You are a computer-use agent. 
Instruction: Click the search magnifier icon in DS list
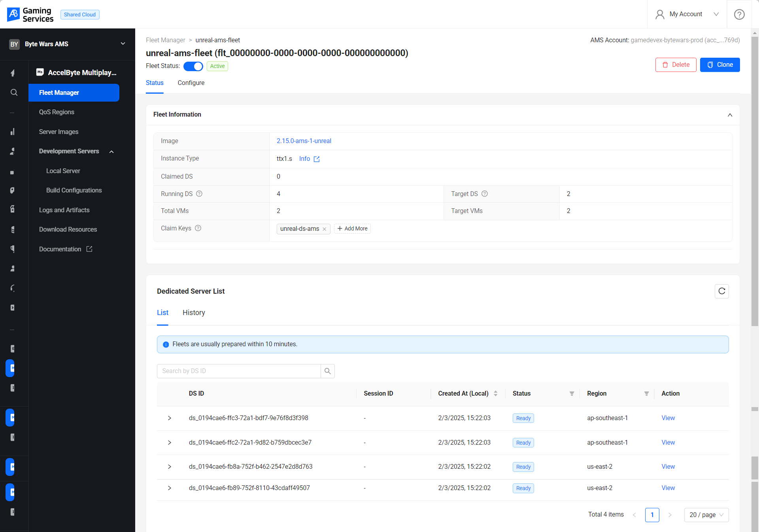click(x=328, y=371)
